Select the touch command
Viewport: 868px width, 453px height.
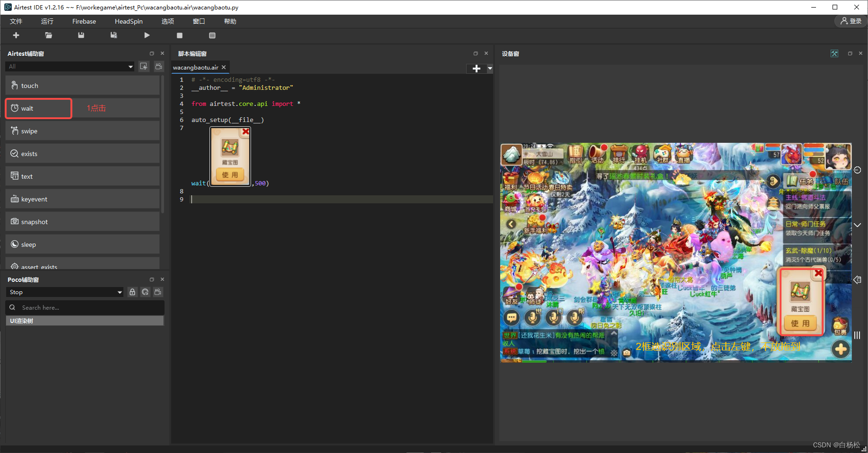click(x=82, y=86)
